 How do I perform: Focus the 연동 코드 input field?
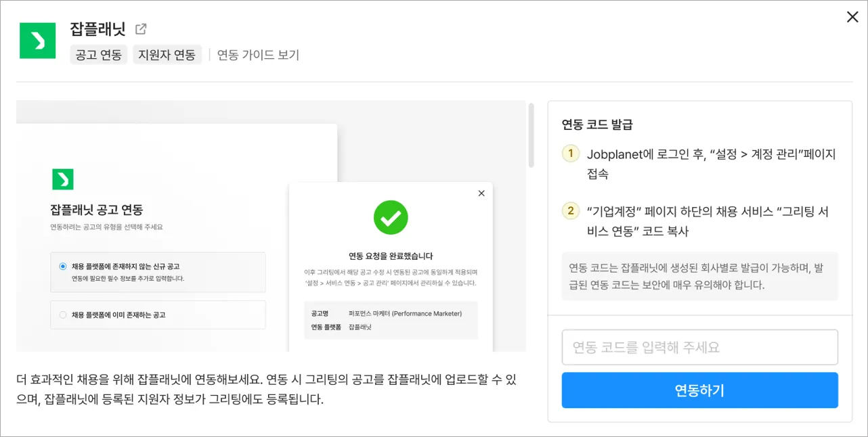point(700,347)
